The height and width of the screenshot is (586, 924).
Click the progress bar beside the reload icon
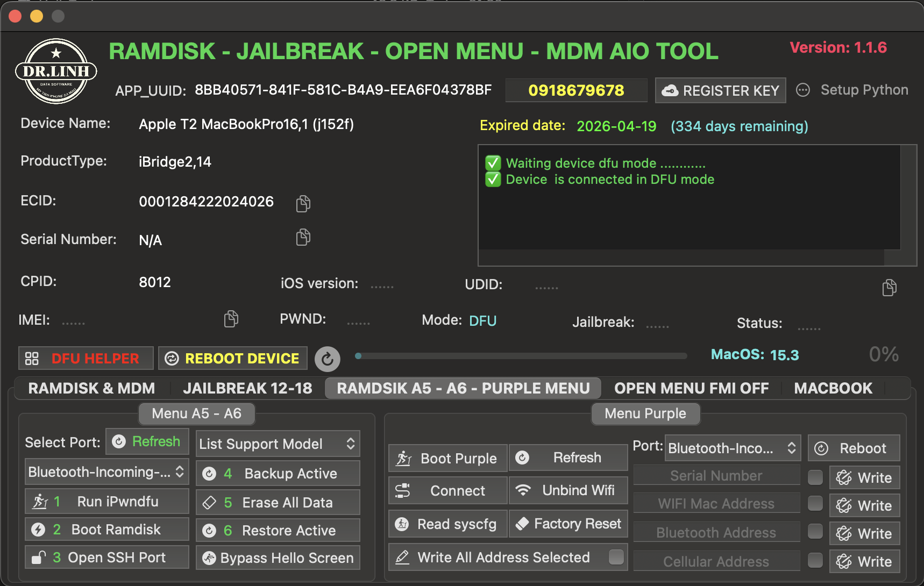(x=521, y=355)
